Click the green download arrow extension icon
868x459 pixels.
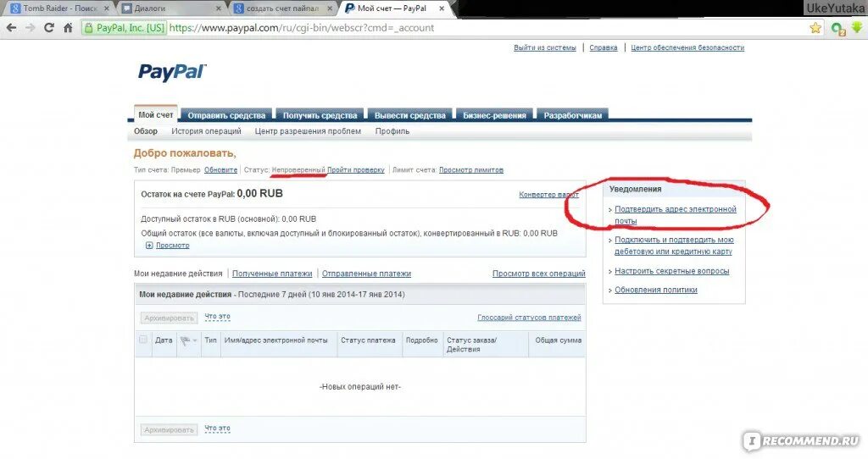coord(858,27)
